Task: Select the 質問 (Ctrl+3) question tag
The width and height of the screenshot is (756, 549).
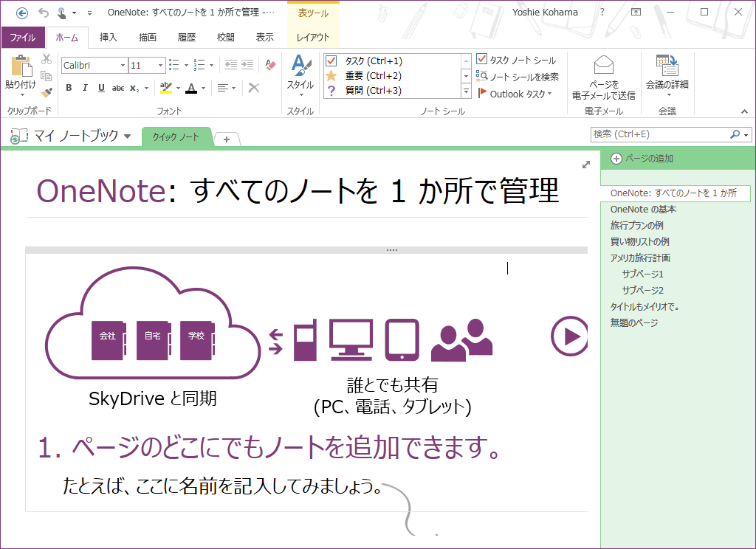Action: 331,91
